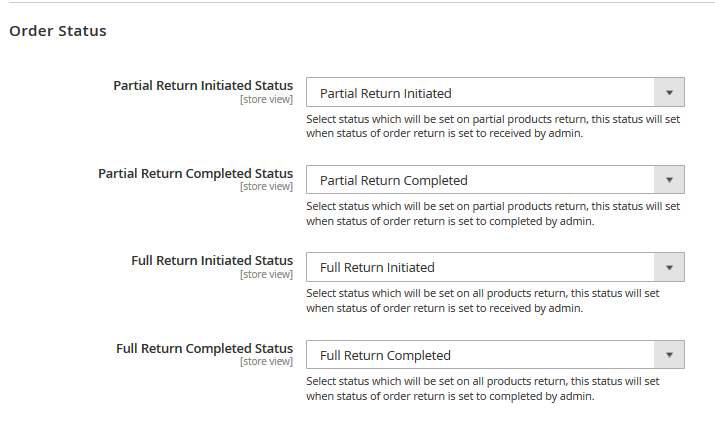
Task: Click the Partial Return Completed Status label
Action: (x=196, y=173)
